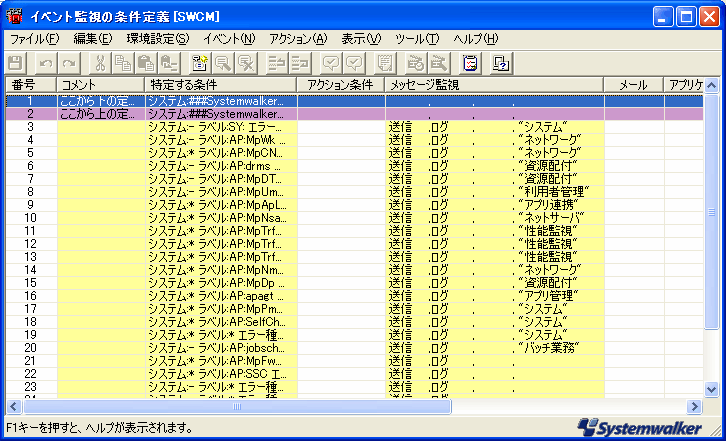Click the event edit magnifier icon
Image resolution: width=726 pixels, height=441 pixels.
pyautogui.click(x=224, y=63)
